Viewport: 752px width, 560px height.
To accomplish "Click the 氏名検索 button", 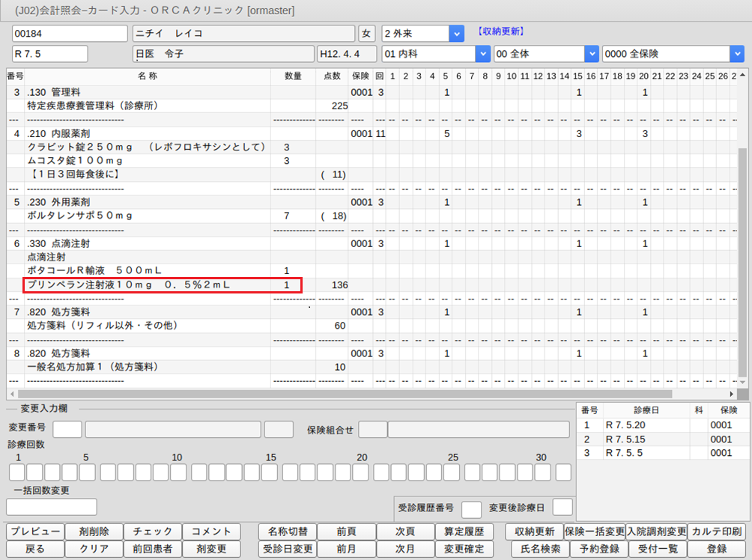I will 535,549.
